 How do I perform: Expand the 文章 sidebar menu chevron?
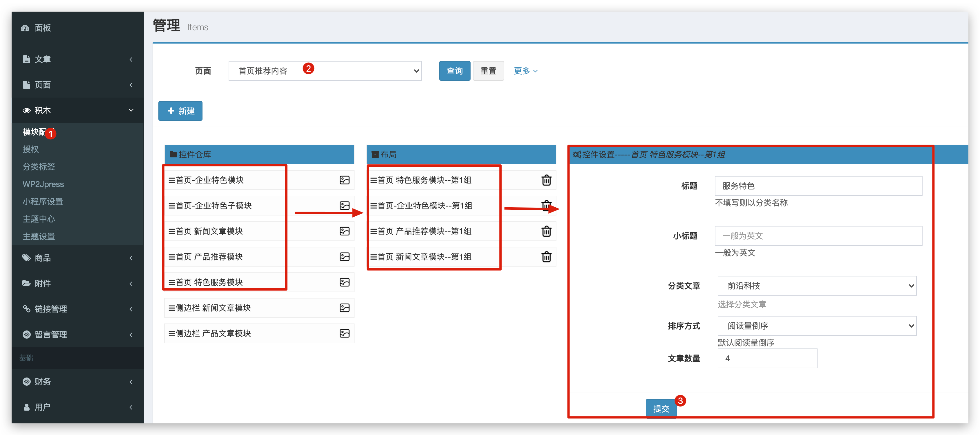131,59
